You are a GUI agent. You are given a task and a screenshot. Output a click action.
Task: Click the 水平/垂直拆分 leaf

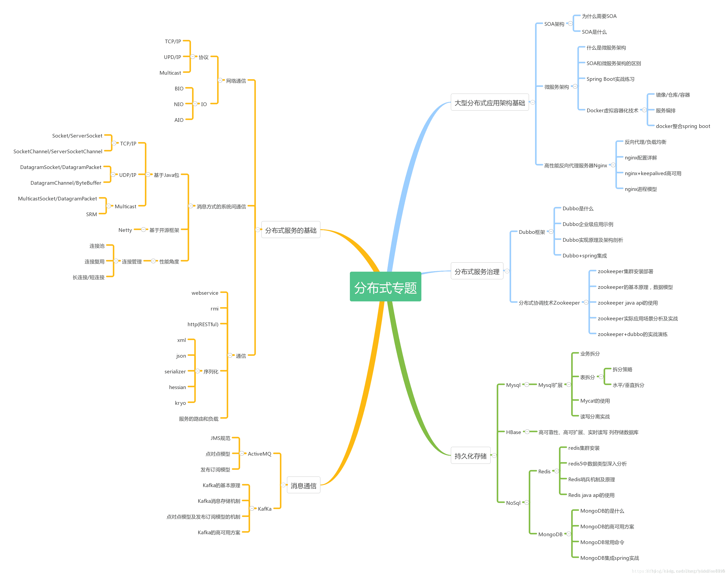tap(628, 385)
